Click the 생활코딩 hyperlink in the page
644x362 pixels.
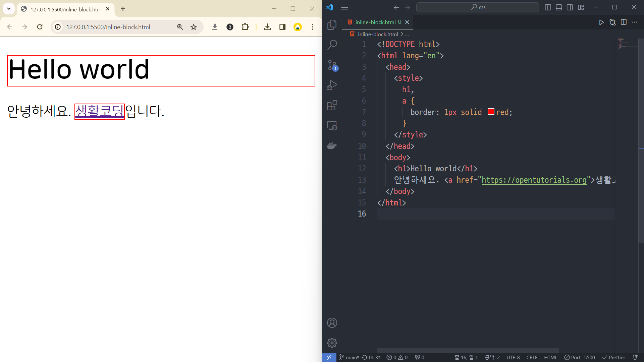click(x=99, y=111)
